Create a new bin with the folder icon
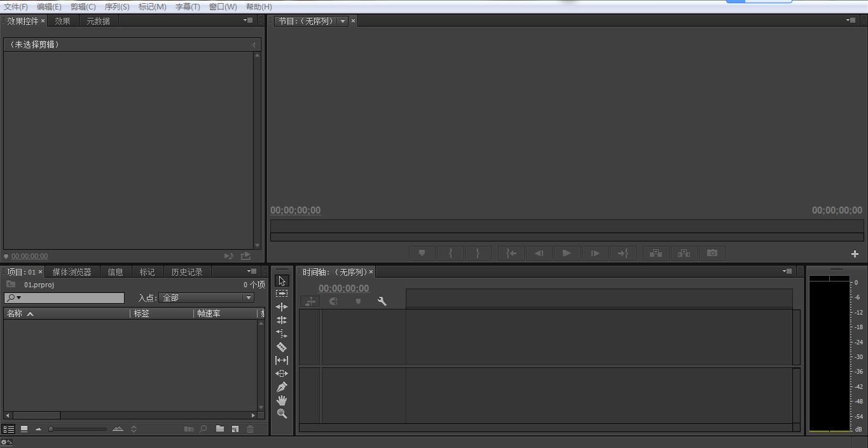 click(220, 429)
